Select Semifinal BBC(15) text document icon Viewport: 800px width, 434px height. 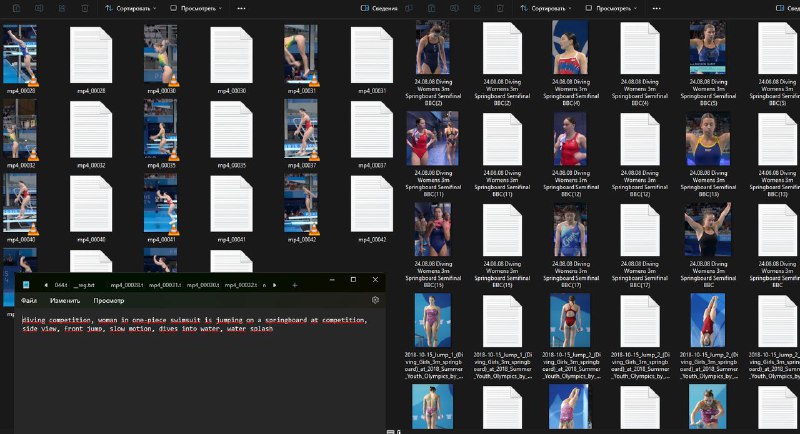pyautogui.click(x=502, y=230)
